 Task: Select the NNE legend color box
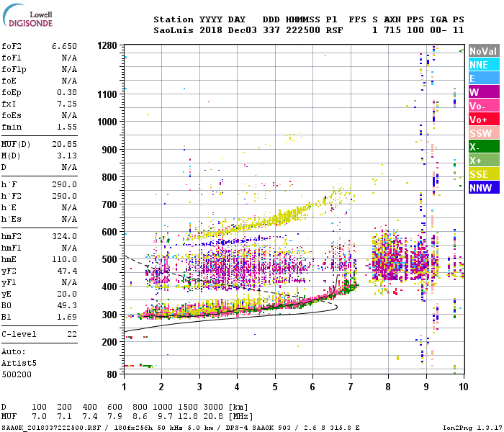point(484,65)
